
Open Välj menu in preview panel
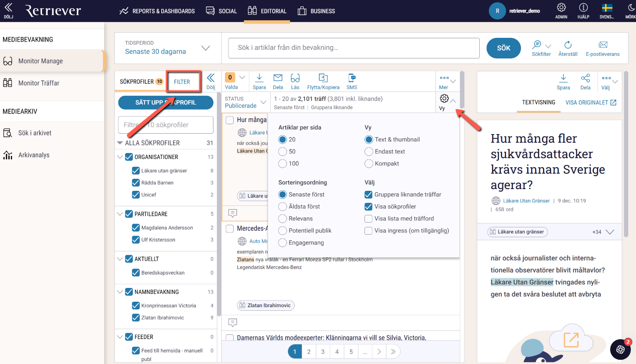coord(610,81)
